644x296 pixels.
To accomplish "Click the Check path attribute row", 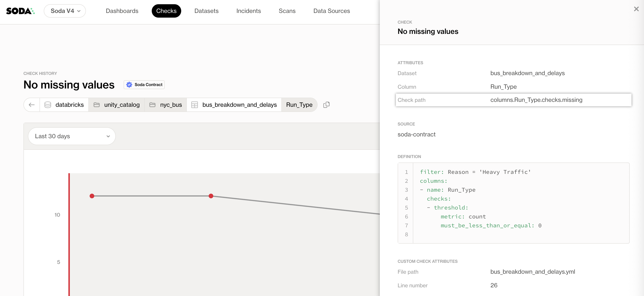I will (x=513, y=100).
